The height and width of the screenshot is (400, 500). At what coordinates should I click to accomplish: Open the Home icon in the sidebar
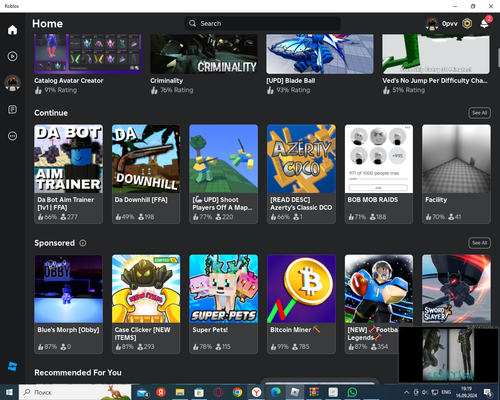12,30
